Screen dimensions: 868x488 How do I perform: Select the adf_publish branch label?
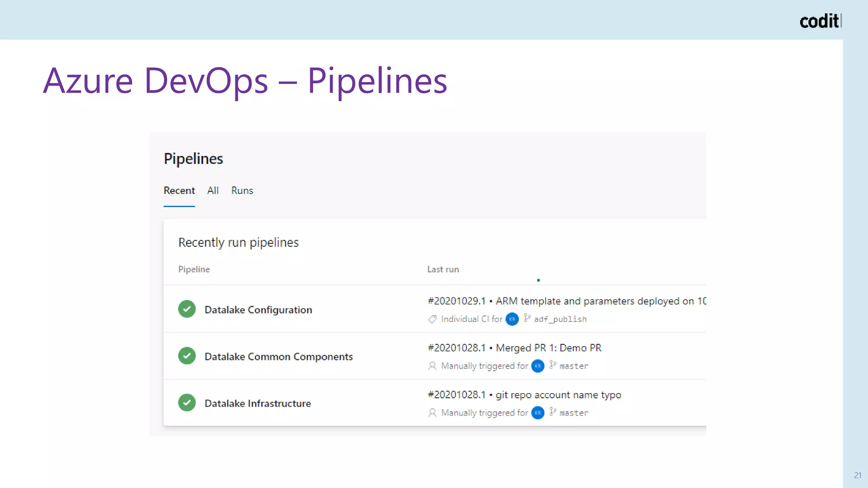(560, 319)
